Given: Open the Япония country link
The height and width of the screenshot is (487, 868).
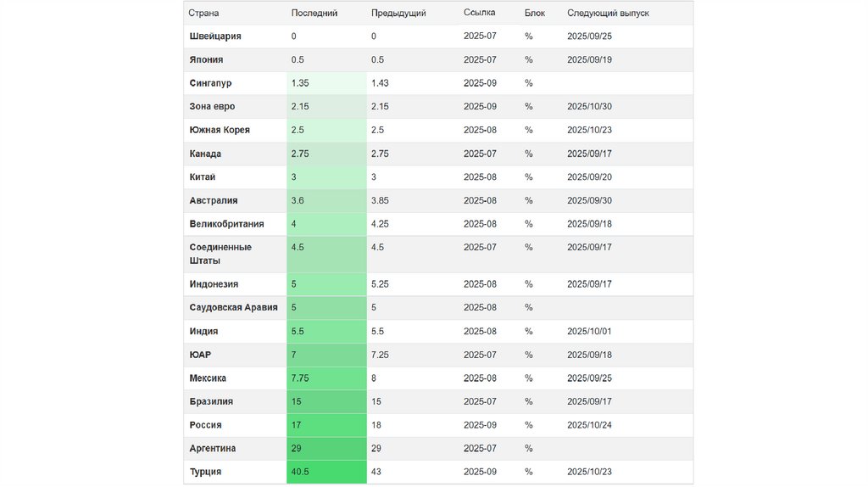Looking at the screenshot, I should [208, 60].
